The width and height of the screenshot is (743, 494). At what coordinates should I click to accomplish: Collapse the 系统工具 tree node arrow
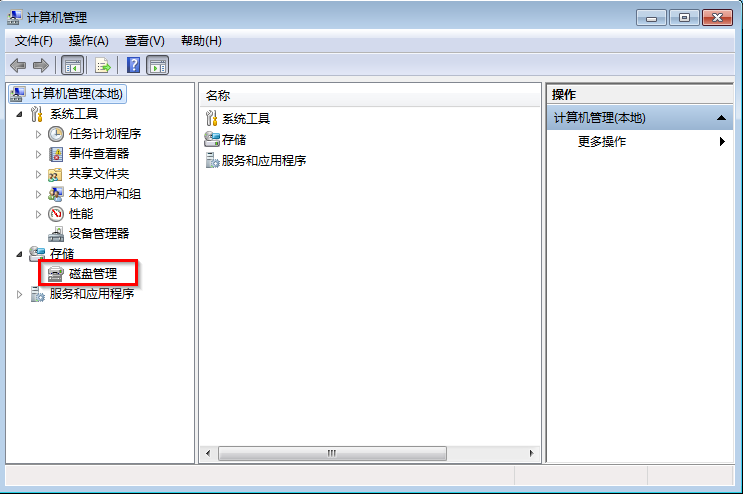click(19, 114)
